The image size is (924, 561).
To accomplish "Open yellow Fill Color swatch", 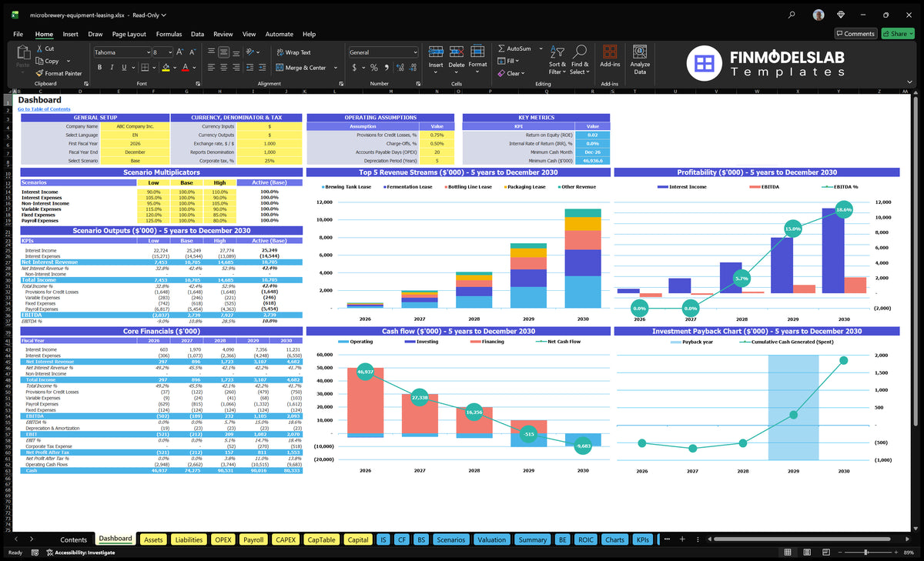I will tap(166, 68).
